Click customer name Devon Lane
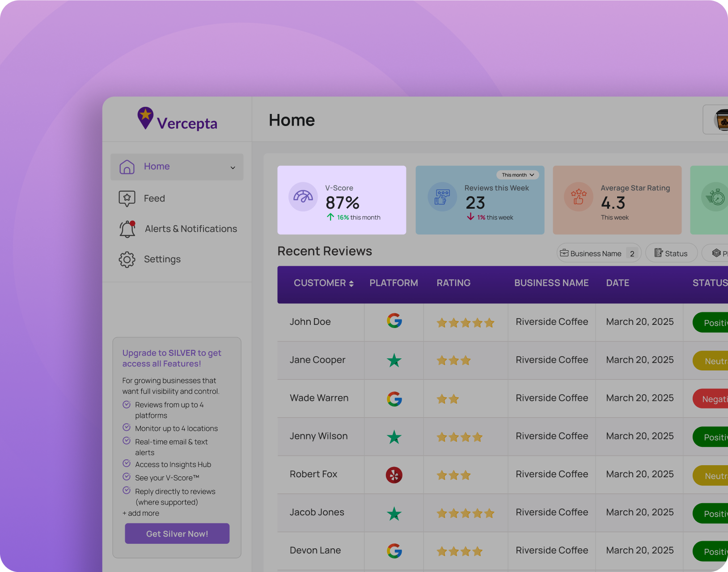Viewport: 728px width, 572px height. pos(315,550)
